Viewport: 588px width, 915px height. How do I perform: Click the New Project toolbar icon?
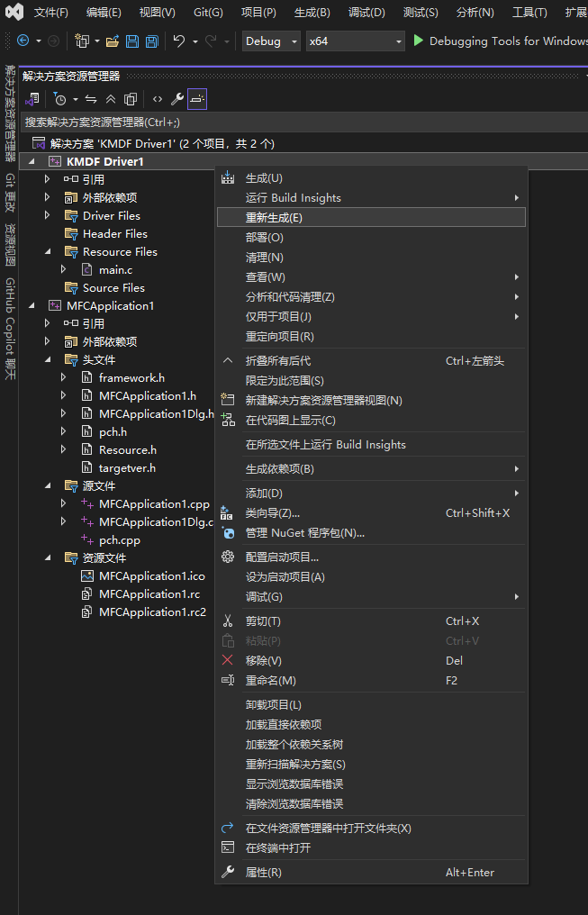[82, 41]
